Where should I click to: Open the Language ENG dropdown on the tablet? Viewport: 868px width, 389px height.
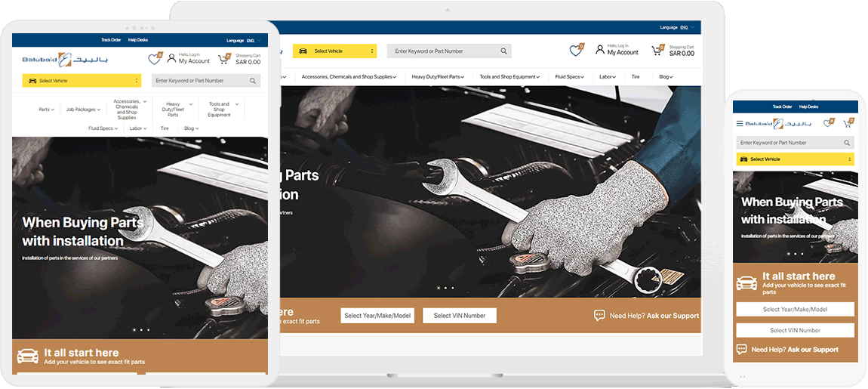click(x=244, y=41)
